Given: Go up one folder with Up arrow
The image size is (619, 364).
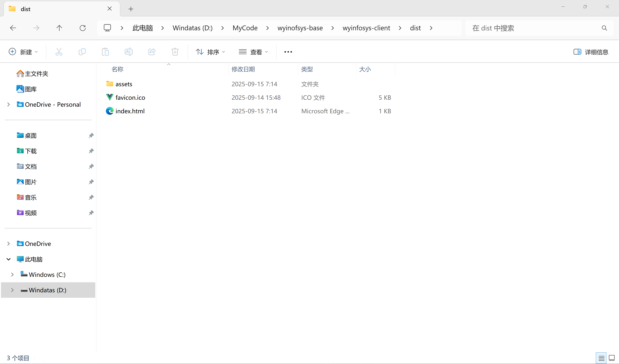Looking at the screenshot, I should coord(59,28).
